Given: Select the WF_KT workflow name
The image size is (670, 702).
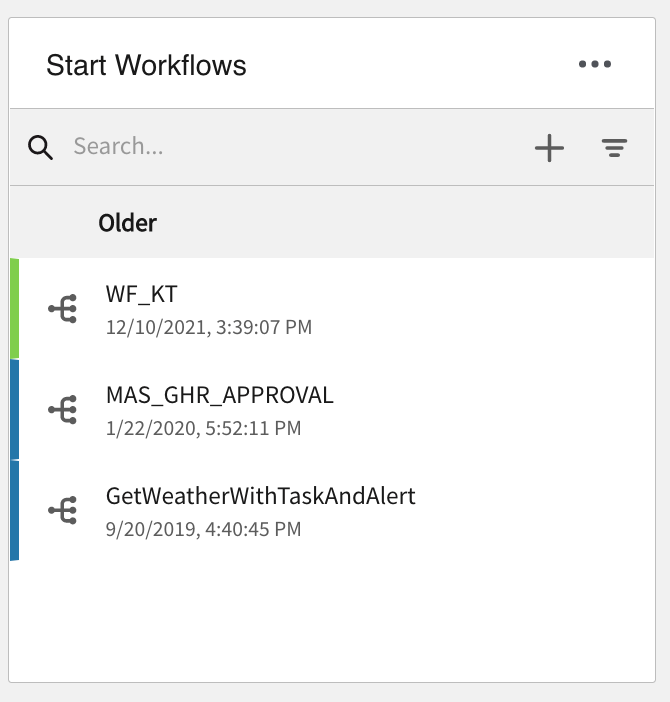Looking at the screenshot, I should 141,293.
